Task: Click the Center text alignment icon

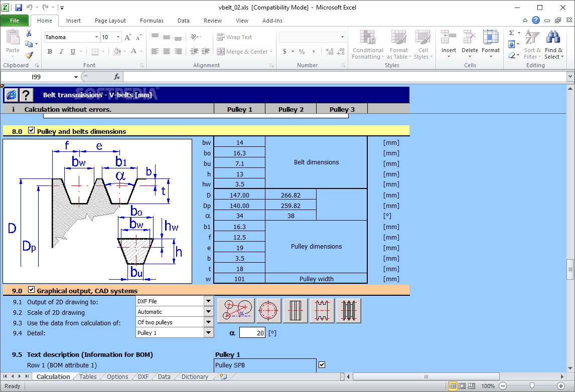Action: [167, 52]
